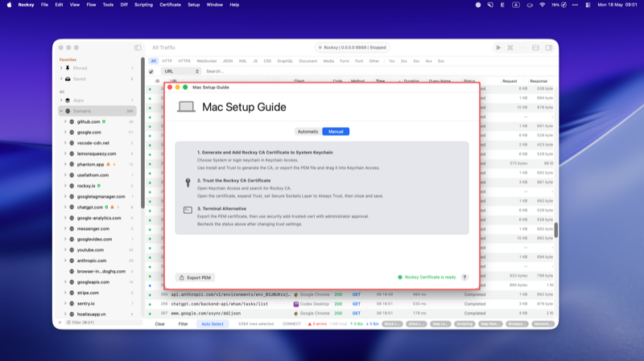Viewport: 644px width, 361px height.
Task: Select the GraphQL filter tab
Action: [285, 61]
